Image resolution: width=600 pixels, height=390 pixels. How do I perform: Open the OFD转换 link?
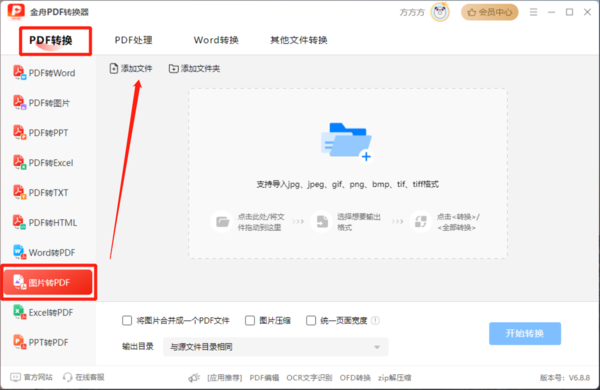tap(355, 378)
